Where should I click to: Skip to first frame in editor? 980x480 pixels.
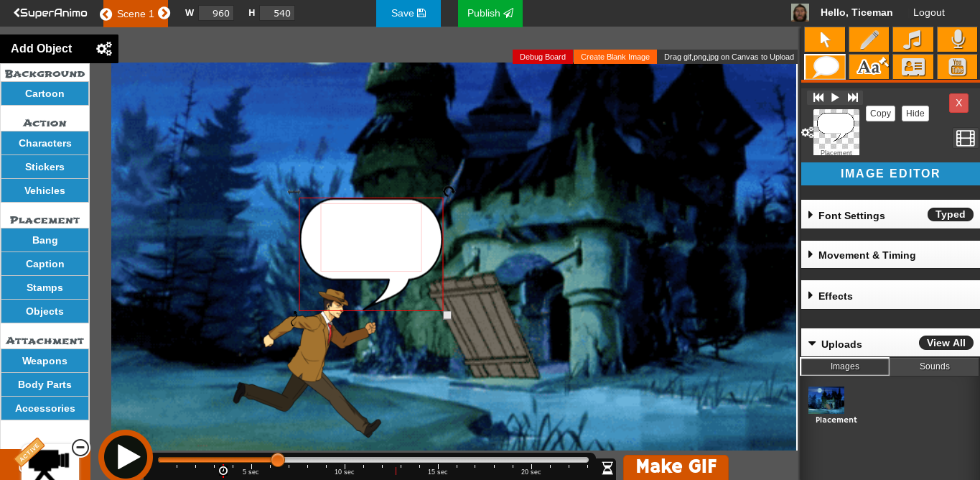pyautogui.click(x=818, y=97)
